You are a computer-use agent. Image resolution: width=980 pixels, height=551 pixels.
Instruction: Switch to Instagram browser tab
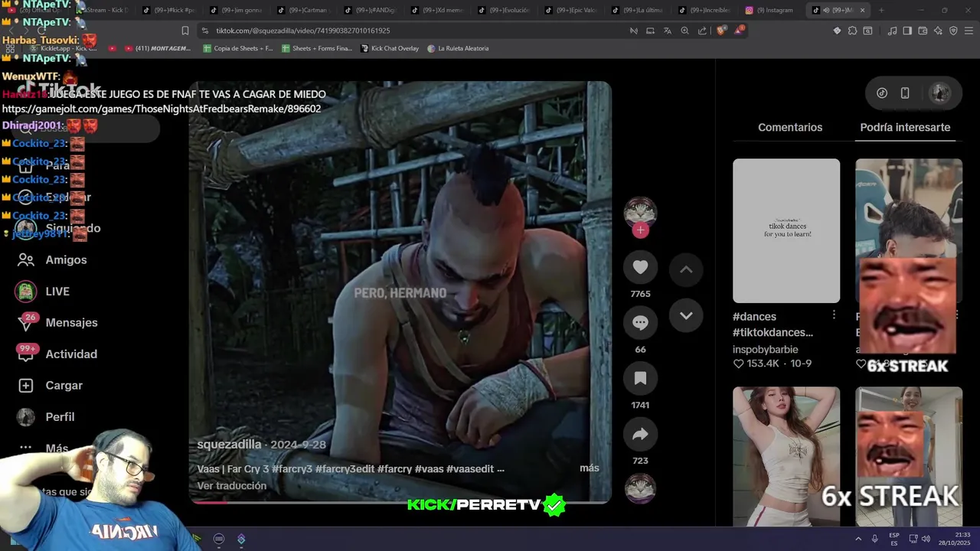tap(772, 10)
